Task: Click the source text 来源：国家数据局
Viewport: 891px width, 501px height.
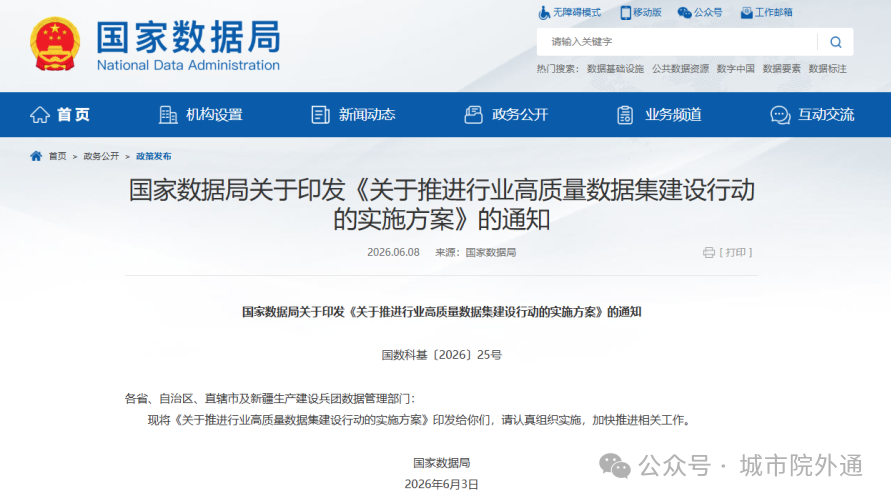Action: [476, 253]
